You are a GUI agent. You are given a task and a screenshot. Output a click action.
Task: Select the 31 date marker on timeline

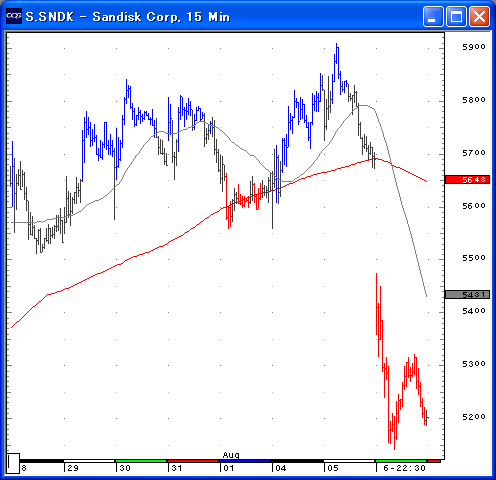pos(177,468)
